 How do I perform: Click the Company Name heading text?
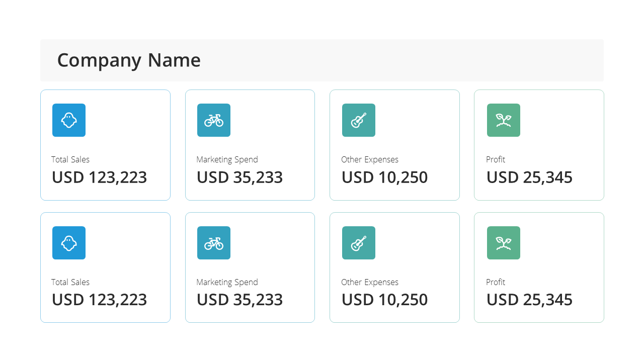tap(129, 60)
